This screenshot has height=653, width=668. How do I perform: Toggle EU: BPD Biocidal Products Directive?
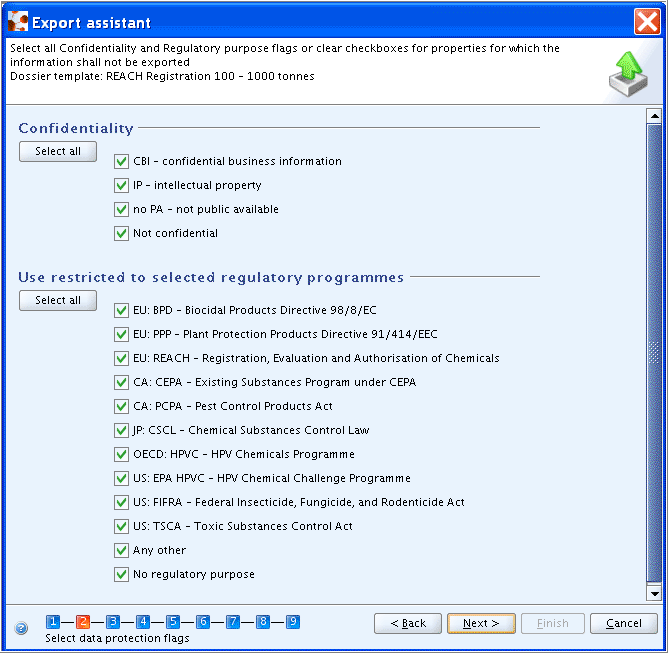[121, 310]
